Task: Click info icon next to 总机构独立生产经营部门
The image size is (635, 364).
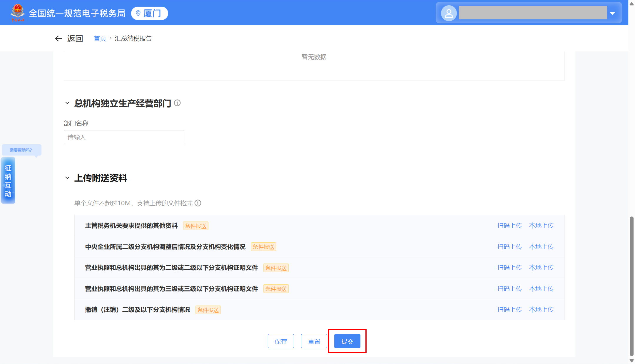Action: point(177,103)
